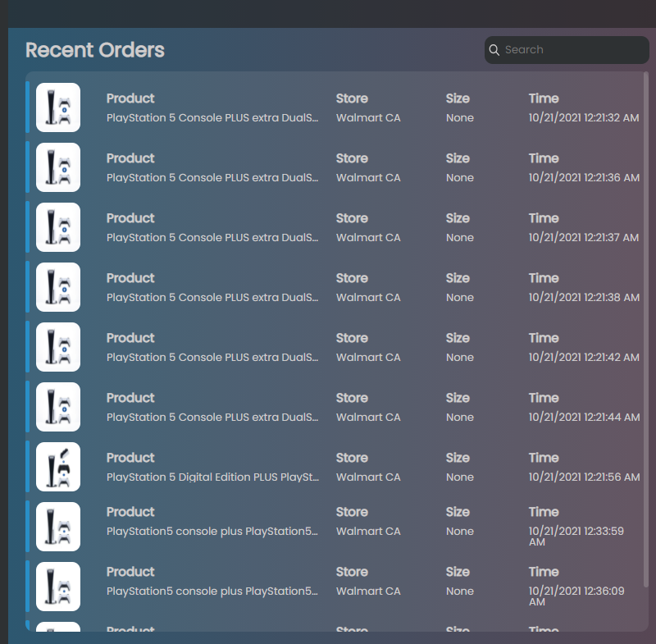Select product name in 12:21:42 AM order
Viewport: 656px width, 644px height.
(x=212, y=358)
